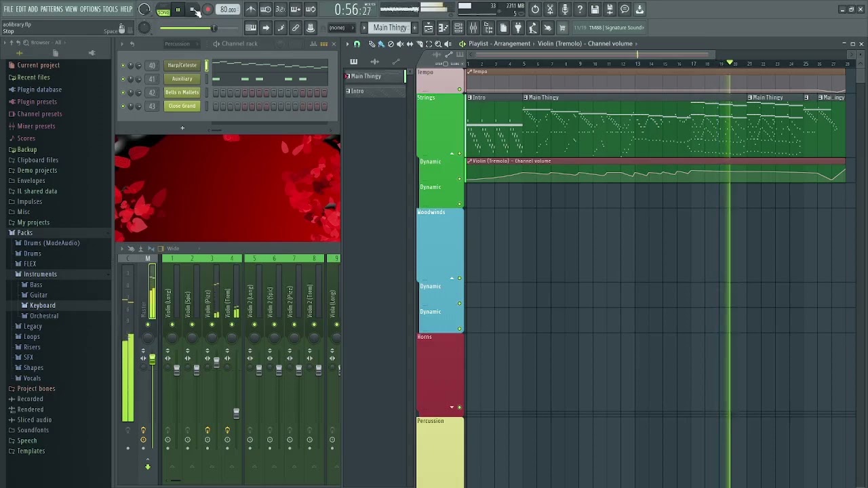
Task: Open the FILE menu
Action: point(9,9)
